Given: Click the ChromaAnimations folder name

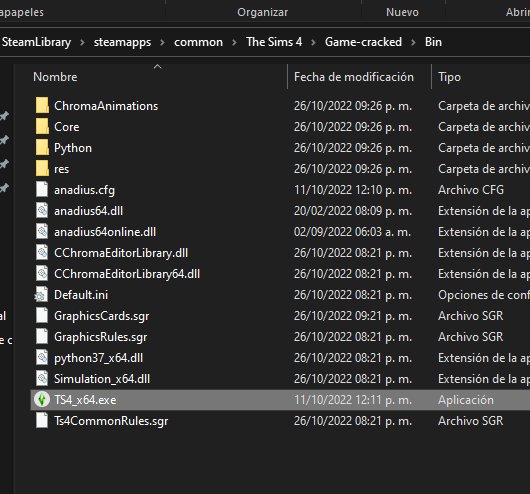Looking at the screenshot, I should (x=106, y=106).
